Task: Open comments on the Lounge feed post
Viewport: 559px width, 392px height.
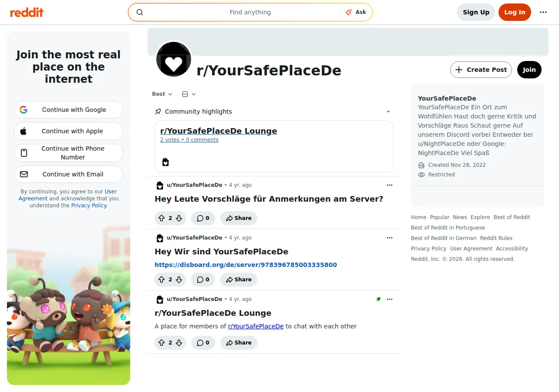Action: 203,343
